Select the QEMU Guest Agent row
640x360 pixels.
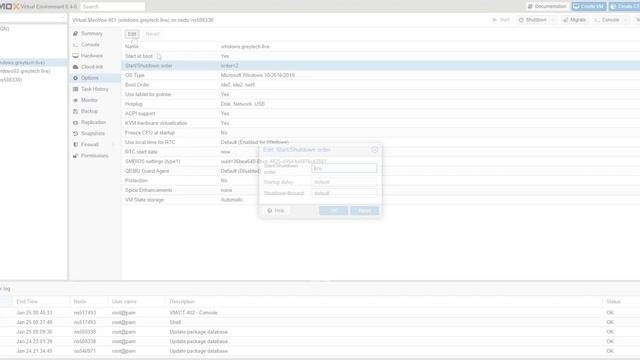(x=380, y=171)
